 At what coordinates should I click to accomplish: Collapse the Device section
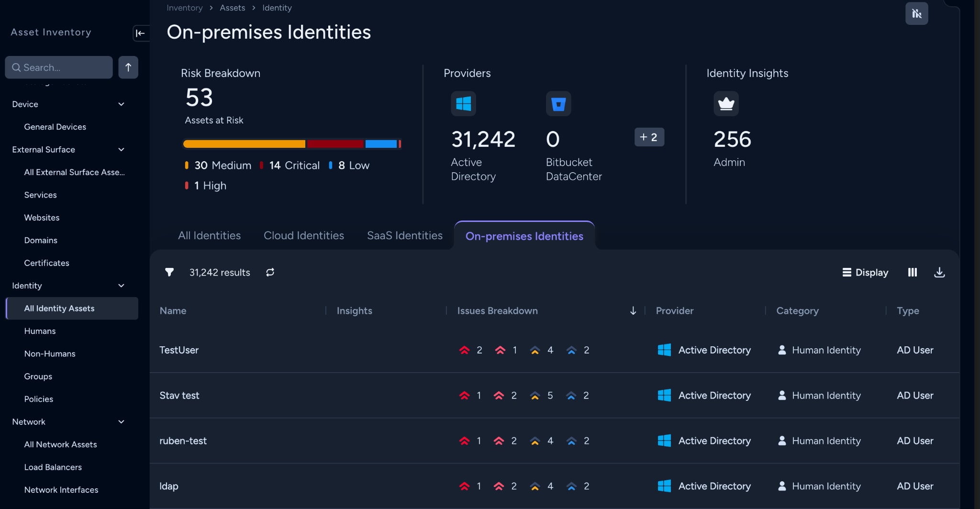click(121, 104)
